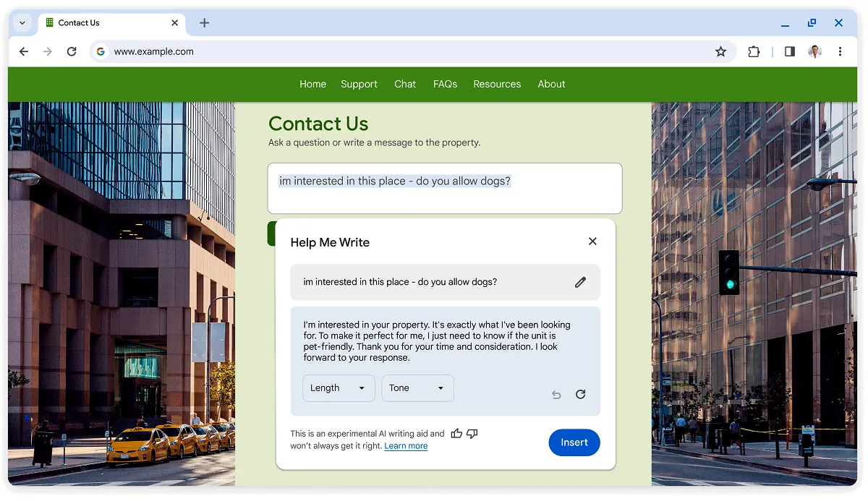
Task: Open the user profile avatar
Action: click(x=815, y=51)
